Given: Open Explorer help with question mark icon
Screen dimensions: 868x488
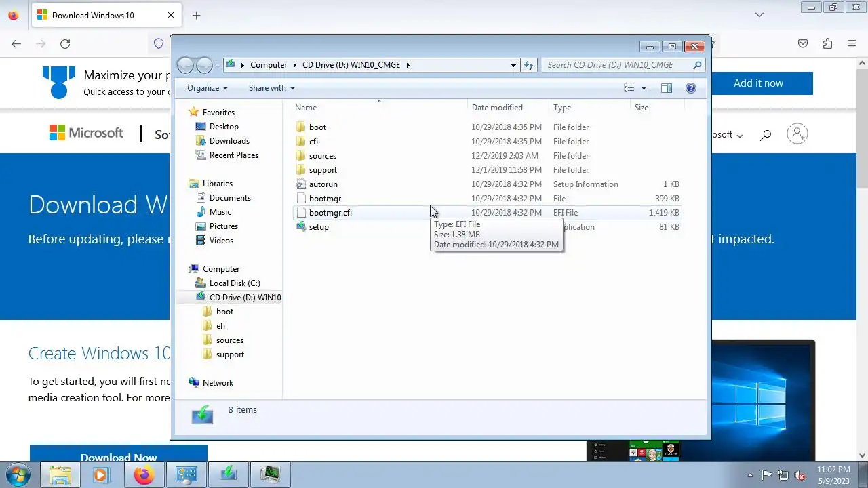Looking at the screenshot, I should point(691,88).
